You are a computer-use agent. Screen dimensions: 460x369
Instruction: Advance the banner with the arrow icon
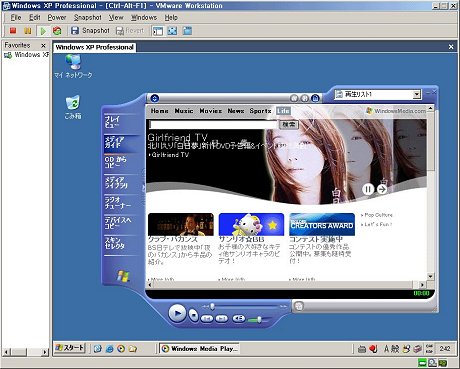tap(382, 189)
